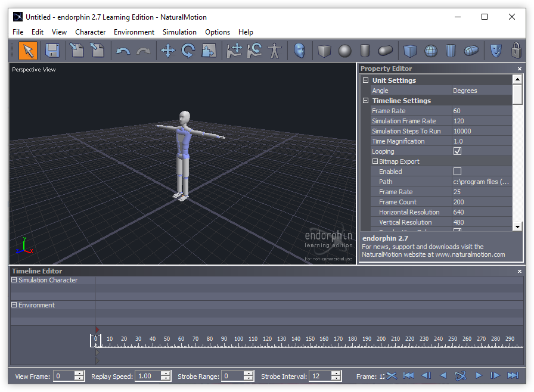Click the blue wireframe sphere icon

click(x=431, y=51)
